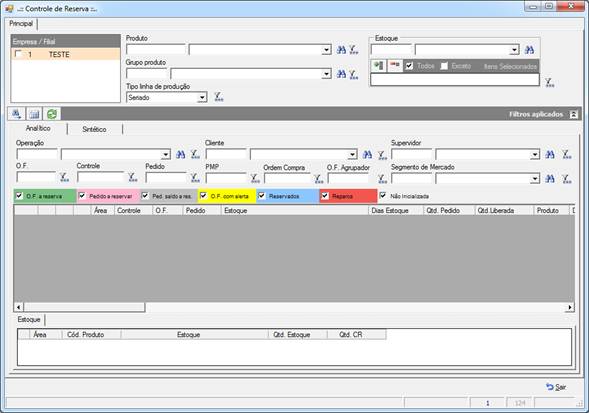This screenshot has height=413, width=589.
Task: Toggle the Exceto checkbox
Action: [x=444, y=66]
